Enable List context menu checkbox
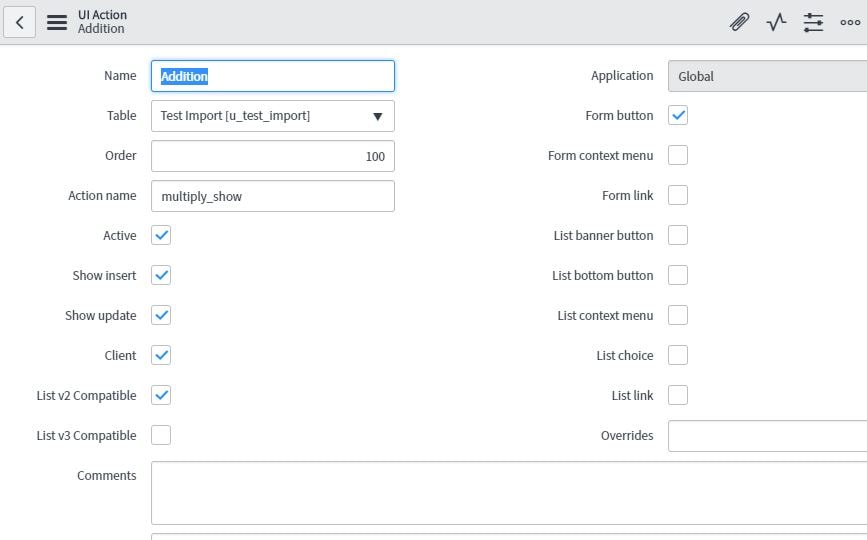This screenshot has height=540, width=867. (x=678, y=315)
